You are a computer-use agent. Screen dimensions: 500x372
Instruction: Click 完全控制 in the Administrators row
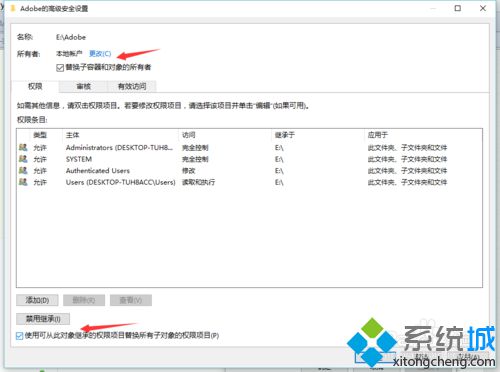tap(195, 147)
